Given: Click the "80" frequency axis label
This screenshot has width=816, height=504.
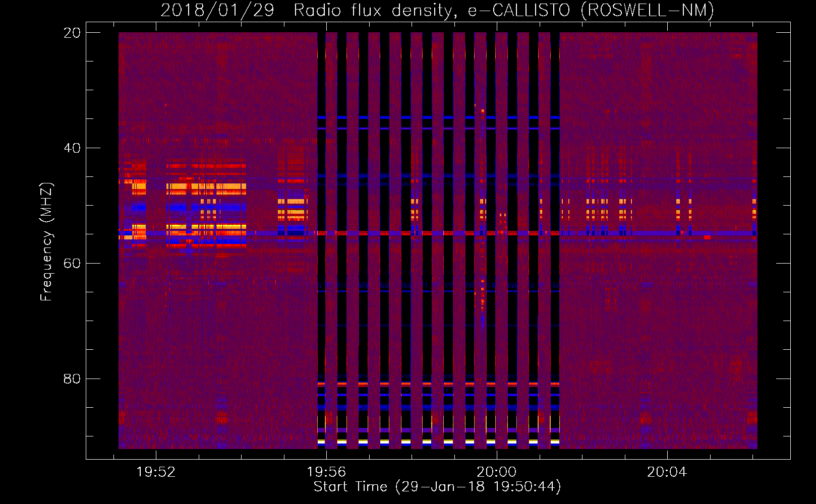Looking at the screenshot, I should click(x=72, y=379).
